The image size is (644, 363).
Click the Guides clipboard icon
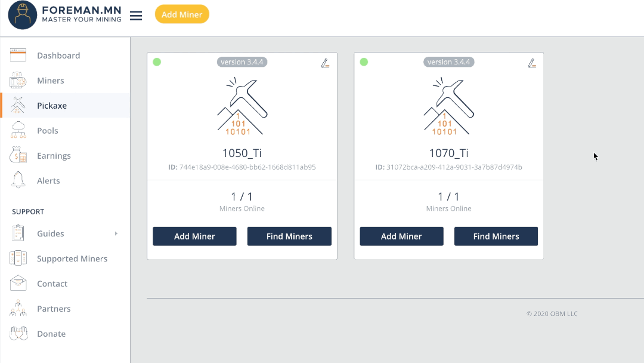click(x=18, y=233)
